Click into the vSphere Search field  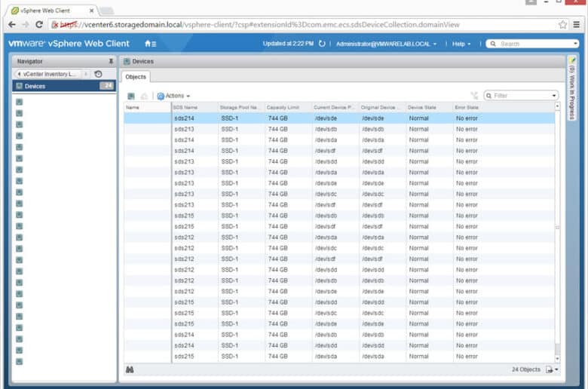[532, 44]
